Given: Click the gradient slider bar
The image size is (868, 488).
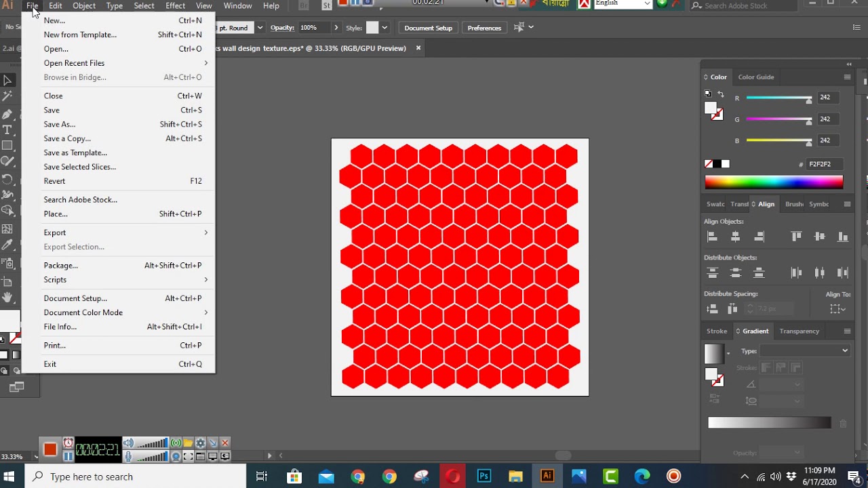Looking at the screenshot, I should click(x=769, y=423).
